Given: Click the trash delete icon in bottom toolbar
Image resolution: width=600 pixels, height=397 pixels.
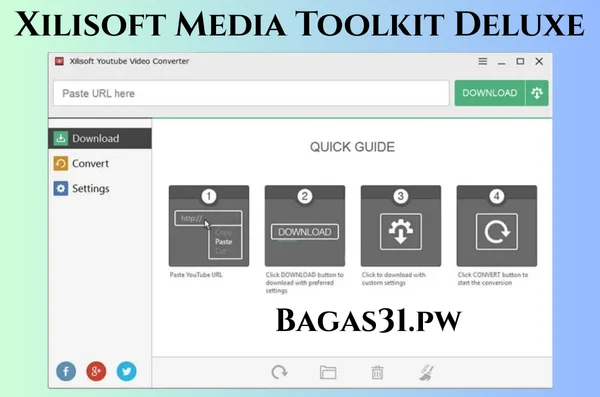Looking at the screenshot, I should coord(377,372).
